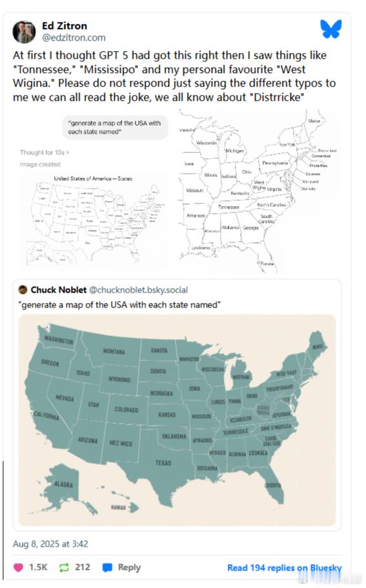Click the green repost arrows icon
The width and height of the screenshot is (366, 588).
coord(64,567)
